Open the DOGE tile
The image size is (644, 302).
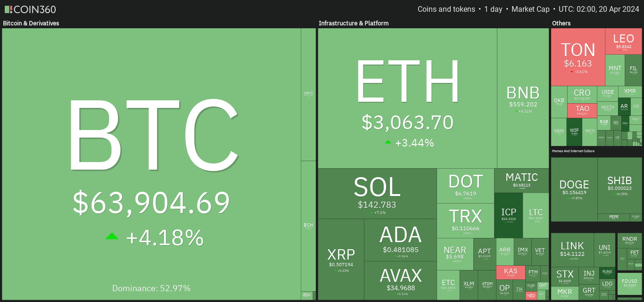coord(574,189)
